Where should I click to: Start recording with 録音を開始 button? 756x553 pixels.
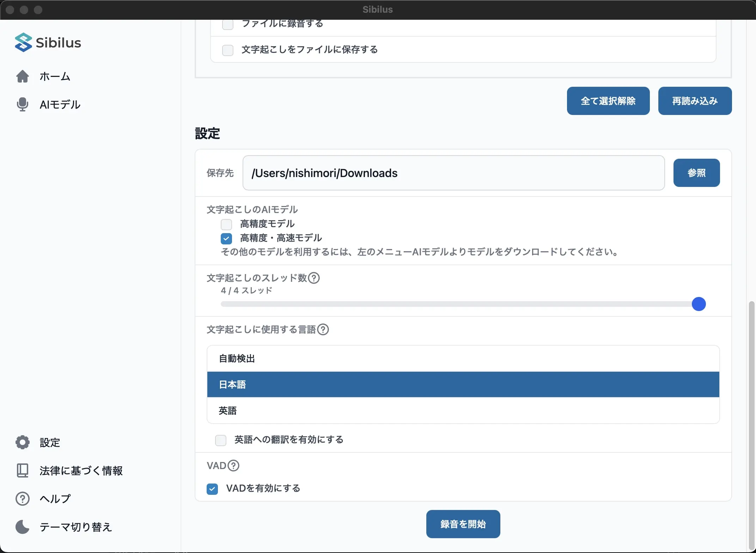click(x=463, y=524)
